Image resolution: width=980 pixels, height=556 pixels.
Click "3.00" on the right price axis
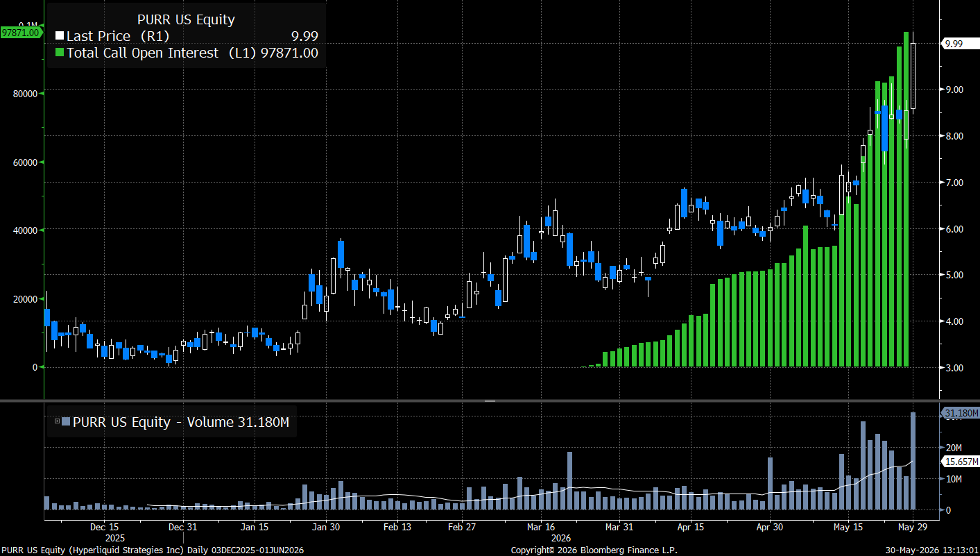tap(954, 368)
